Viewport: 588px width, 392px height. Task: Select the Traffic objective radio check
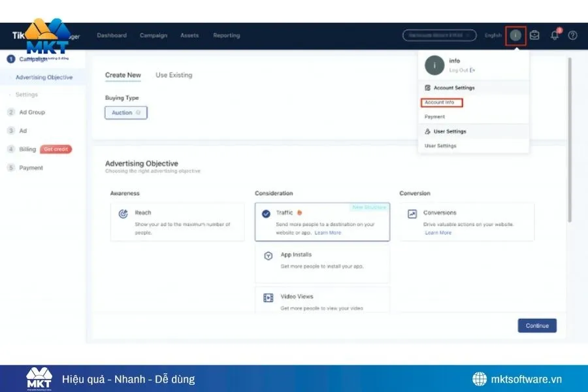[x=267, y=214]
